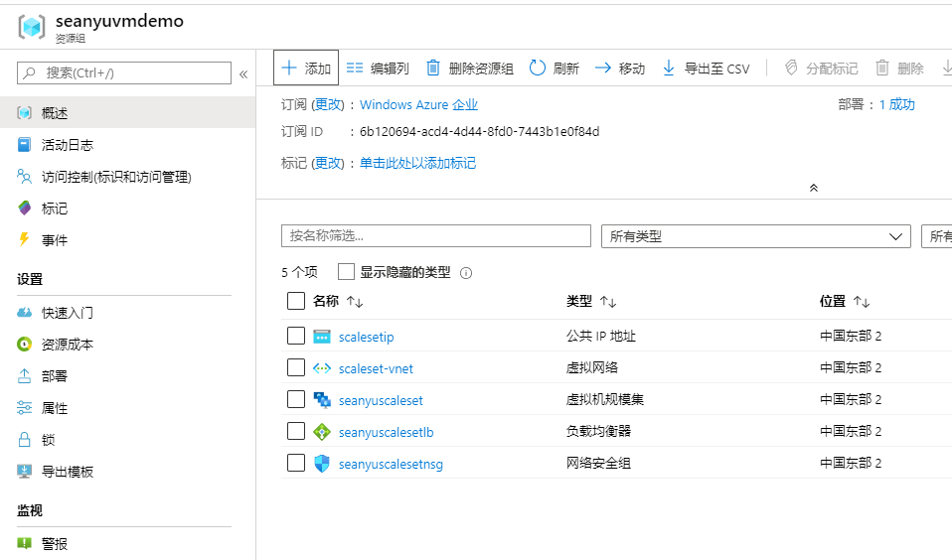952x560 pixels.
Task: Click the 按名称筛选 filter input field
Action: tap(435, 236)
